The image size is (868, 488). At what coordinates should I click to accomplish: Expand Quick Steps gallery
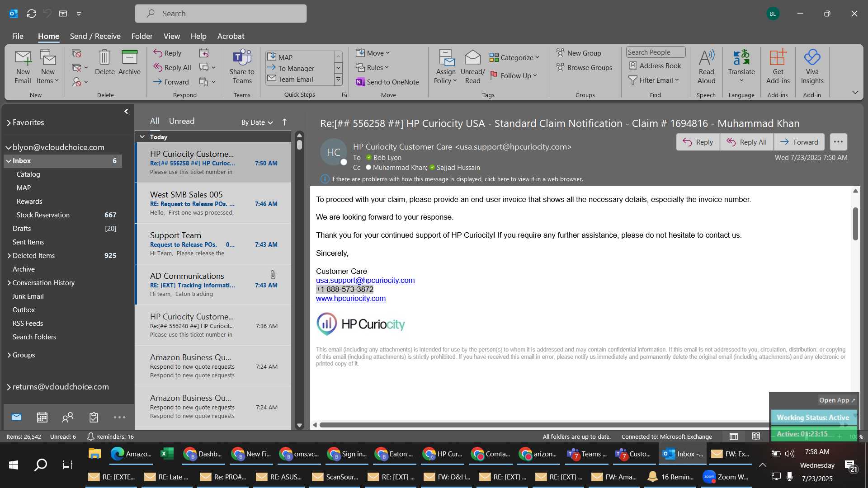[338, 80]
